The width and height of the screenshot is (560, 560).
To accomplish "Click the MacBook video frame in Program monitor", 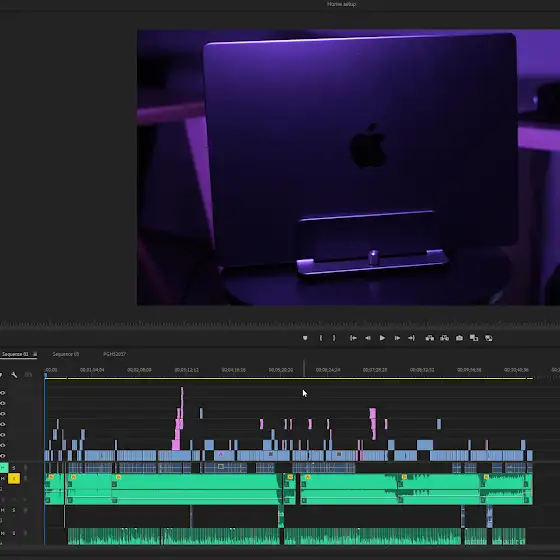I will coord(348,167).
